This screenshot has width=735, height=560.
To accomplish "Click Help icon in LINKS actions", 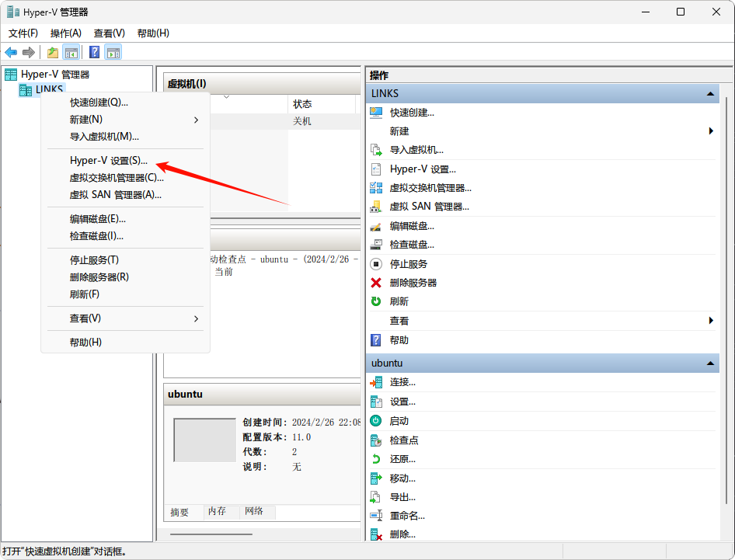I will point(376,340).
